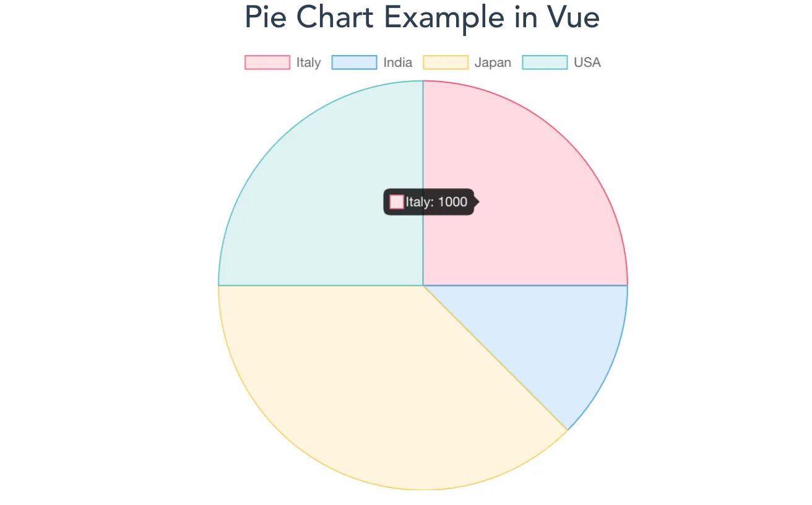Viewport: 812px width, 505px height.
Task: Toggle USA dataset via its legend label
Action: click(587, 63)
